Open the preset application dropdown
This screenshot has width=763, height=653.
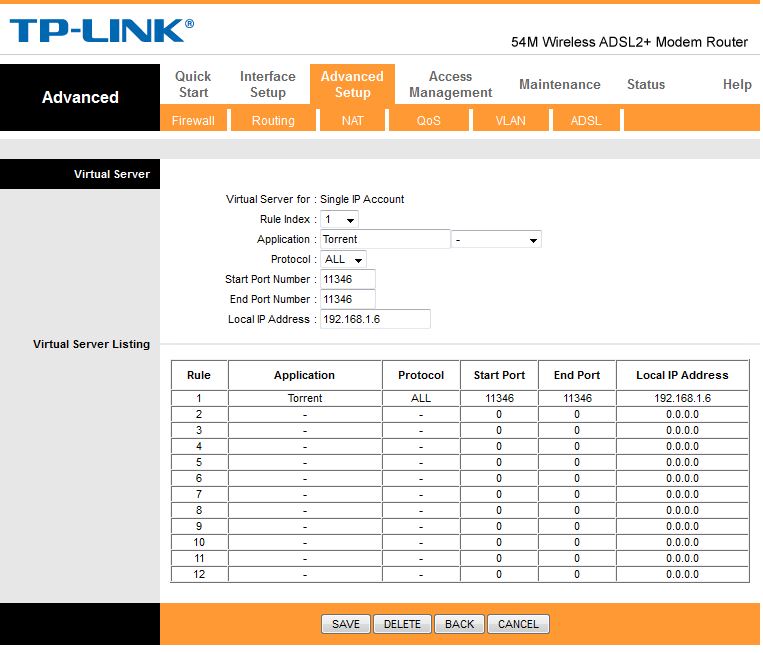496,239
